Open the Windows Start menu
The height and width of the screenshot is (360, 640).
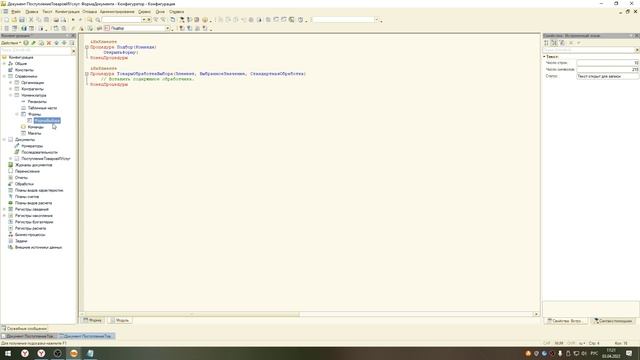8,353
